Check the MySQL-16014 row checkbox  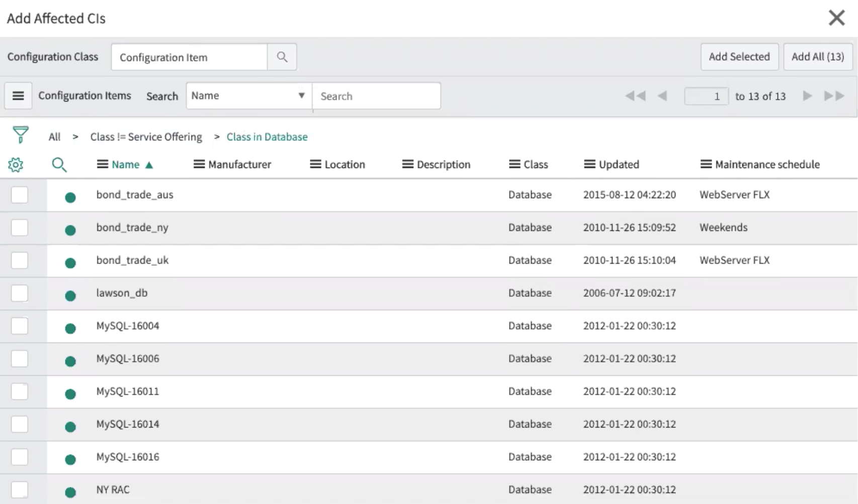[x=20, y=424]
